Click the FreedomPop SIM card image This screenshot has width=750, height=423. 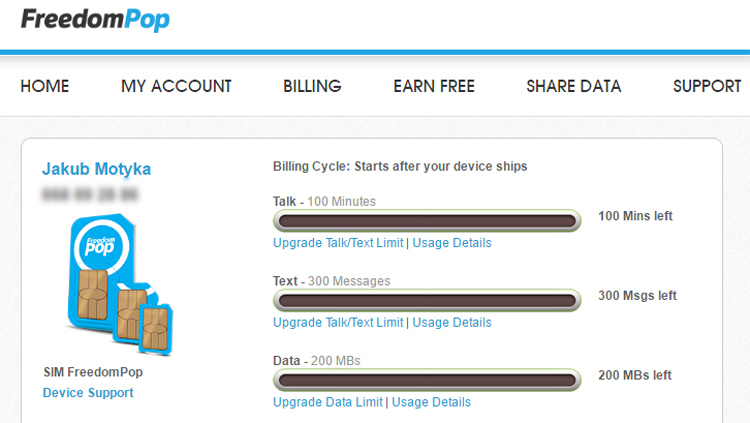(118, 285)
